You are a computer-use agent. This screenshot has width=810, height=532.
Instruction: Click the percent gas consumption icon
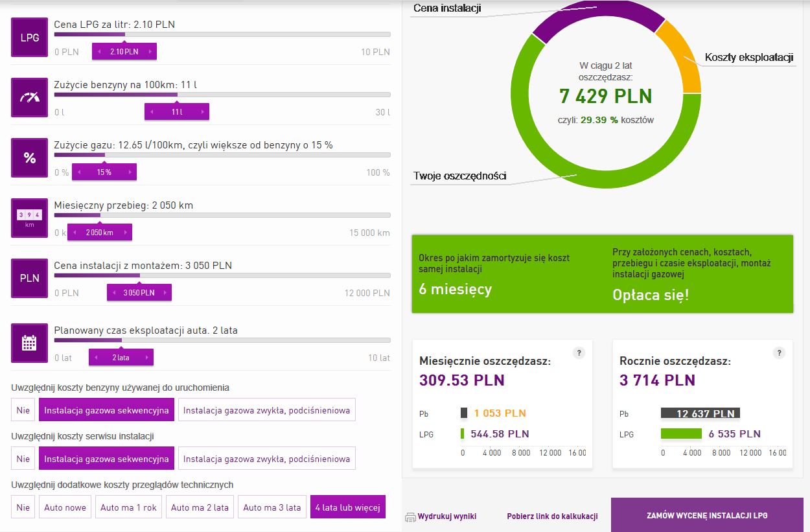(30, 158)
